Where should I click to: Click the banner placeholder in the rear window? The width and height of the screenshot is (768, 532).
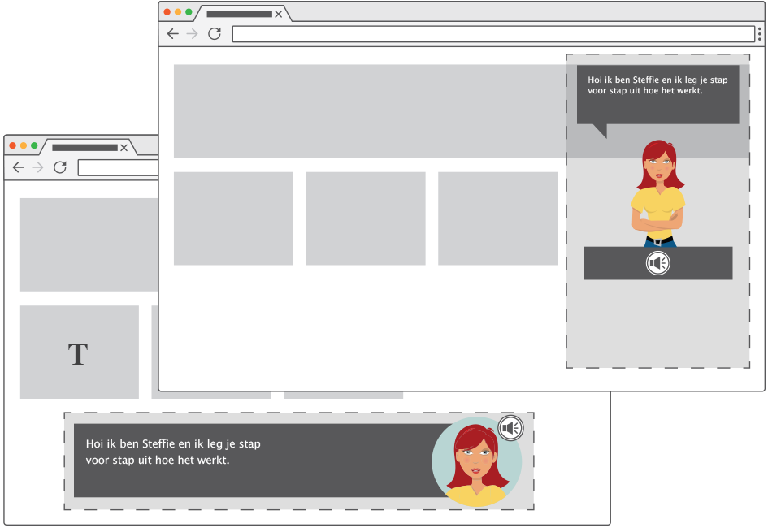pyautogui.click(x=89, y=244)
